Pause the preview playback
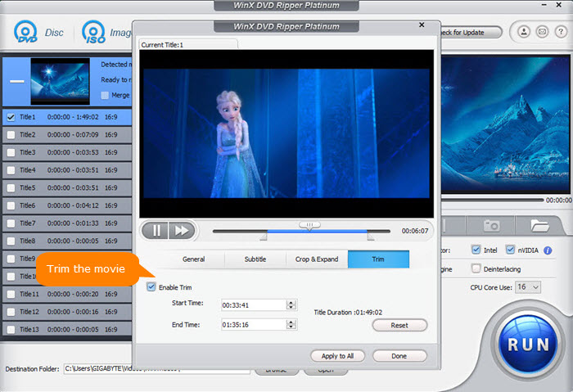 (x=156, y=231)
